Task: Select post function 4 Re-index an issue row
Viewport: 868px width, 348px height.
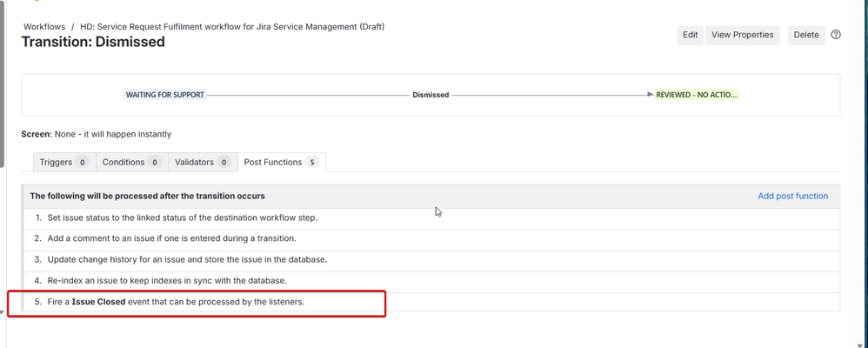Action: [x=431, y=280]
